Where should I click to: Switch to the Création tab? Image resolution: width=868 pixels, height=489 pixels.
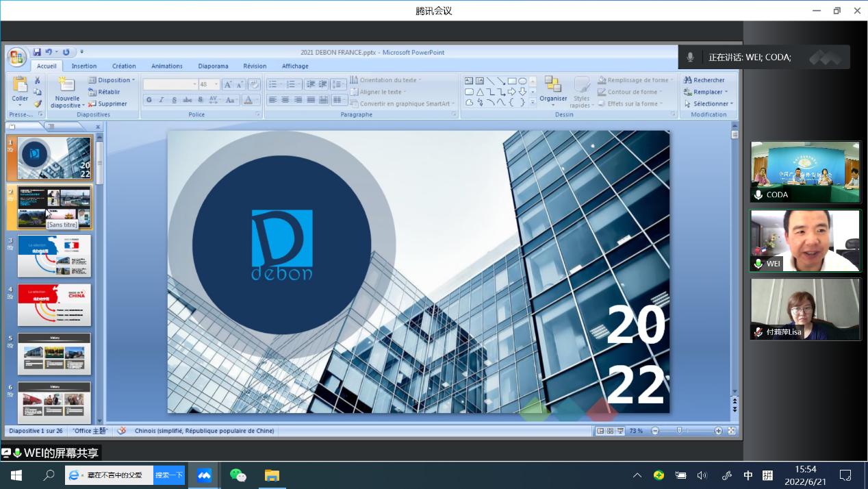click(x=124, y=66)
